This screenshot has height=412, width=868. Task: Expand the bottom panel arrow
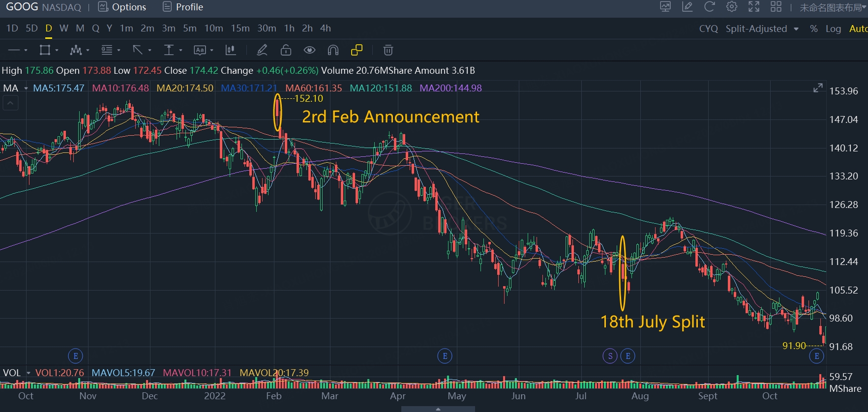(x=438, y=409)
